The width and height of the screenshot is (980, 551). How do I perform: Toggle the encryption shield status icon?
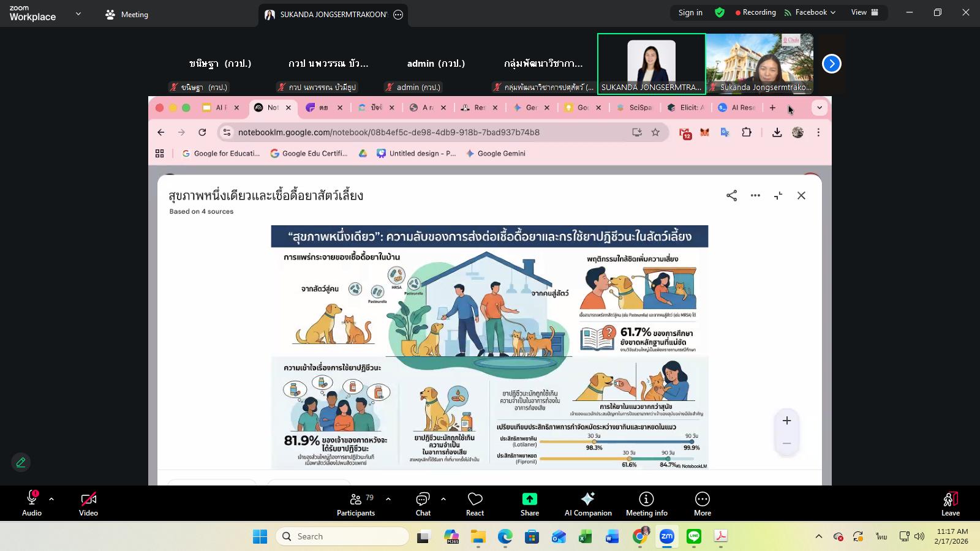pyautogui.click(x=720, y=12)
